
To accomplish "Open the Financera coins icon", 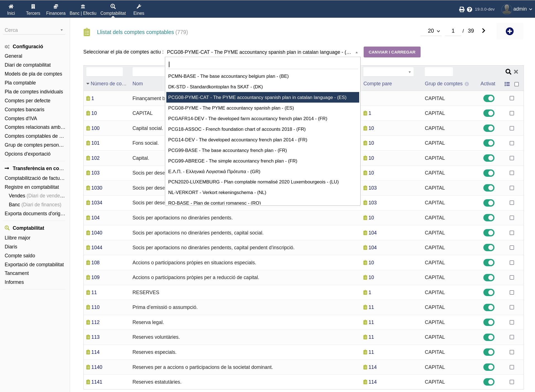I will (56, 6).
